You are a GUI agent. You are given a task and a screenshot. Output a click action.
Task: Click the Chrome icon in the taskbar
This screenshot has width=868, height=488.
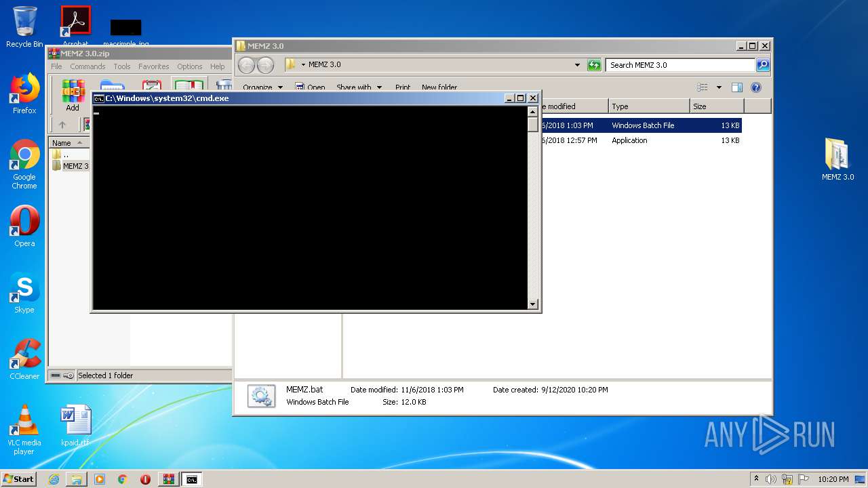tap(123, 479)
